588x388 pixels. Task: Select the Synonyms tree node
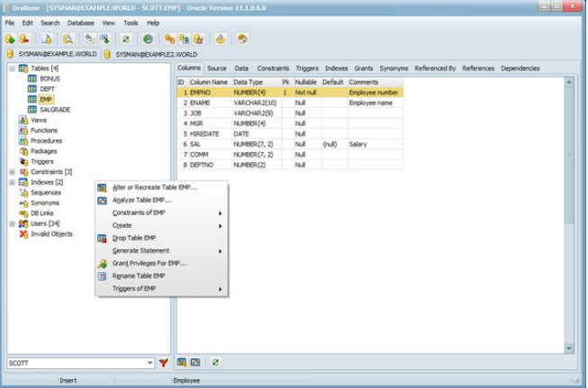[x=45, y=203]
